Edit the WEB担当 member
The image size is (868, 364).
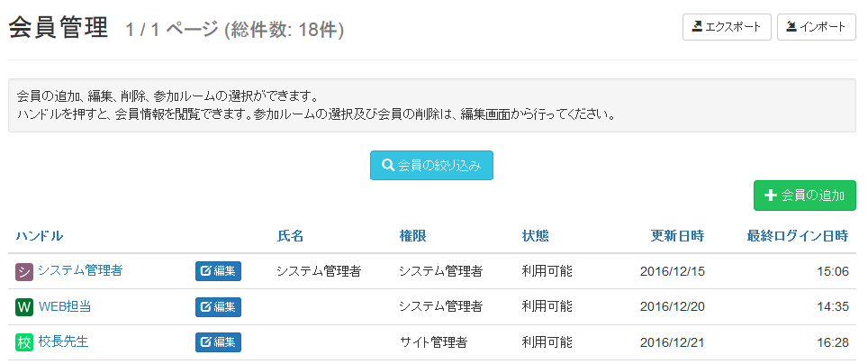(x=218, y=307)
